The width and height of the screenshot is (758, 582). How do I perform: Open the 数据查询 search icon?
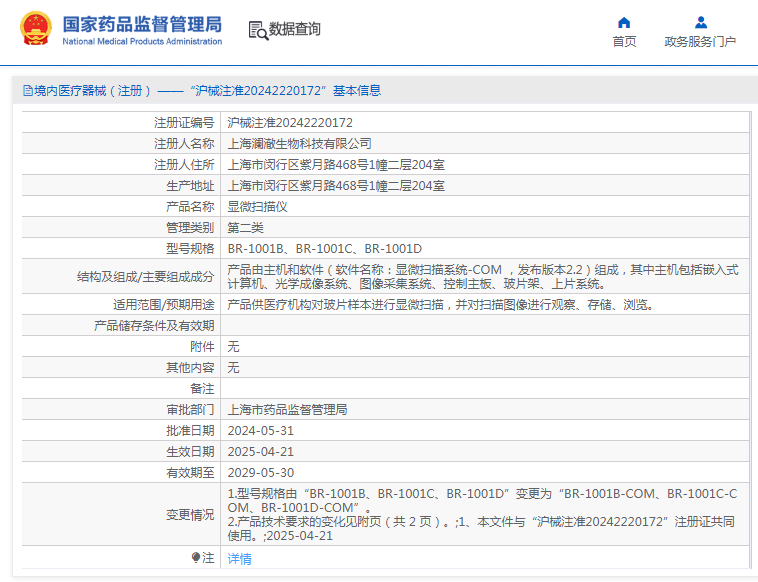[x=258, y=30]
